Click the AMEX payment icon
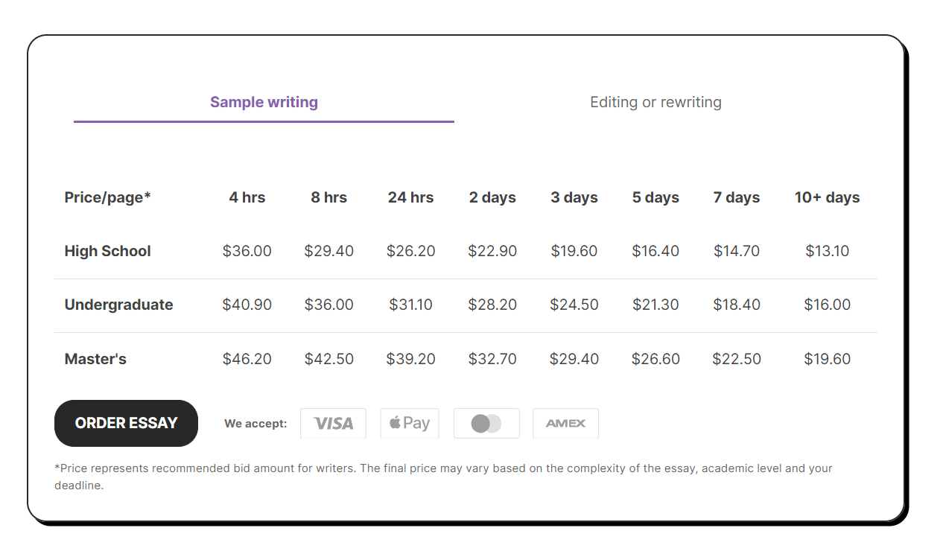The height and width of the screenshot is (560, 946). click(x=565, y=423)
